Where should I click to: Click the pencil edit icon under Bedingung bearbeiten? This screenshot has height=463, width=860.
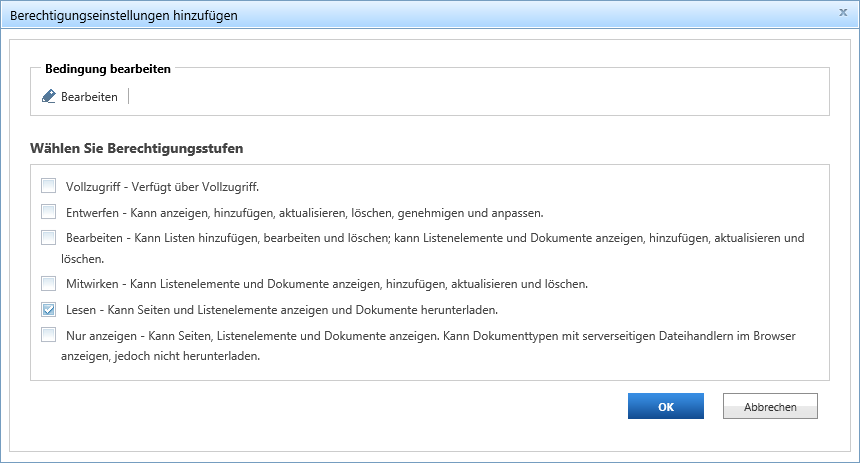point(49,97)
